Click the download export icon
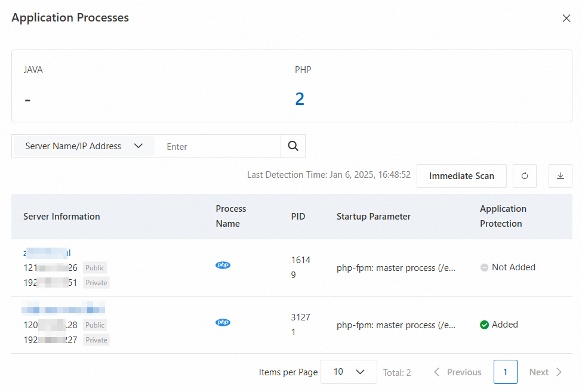582x392 pixels. [561, 176]
